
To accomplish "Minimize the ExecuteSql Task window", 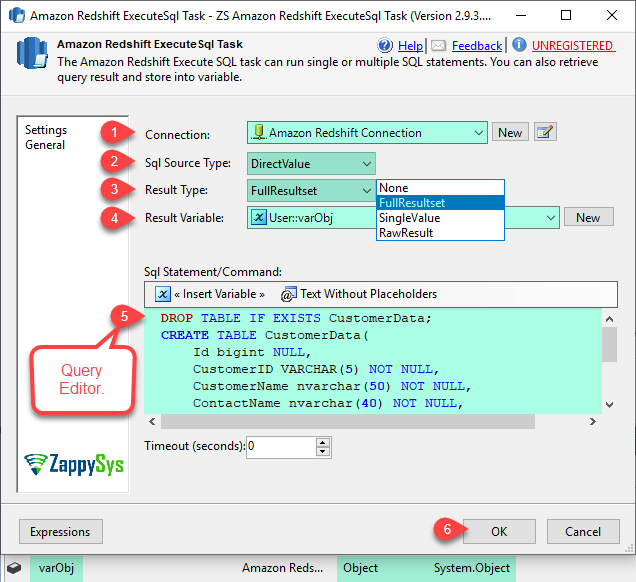I will [521, 15].
